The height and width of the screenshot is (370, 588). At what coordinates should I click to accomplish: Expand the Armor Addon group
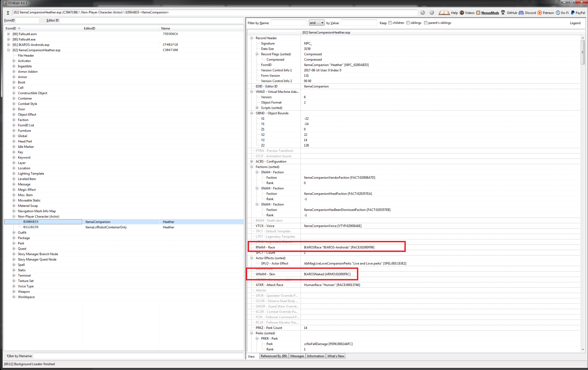coord(14,72)
